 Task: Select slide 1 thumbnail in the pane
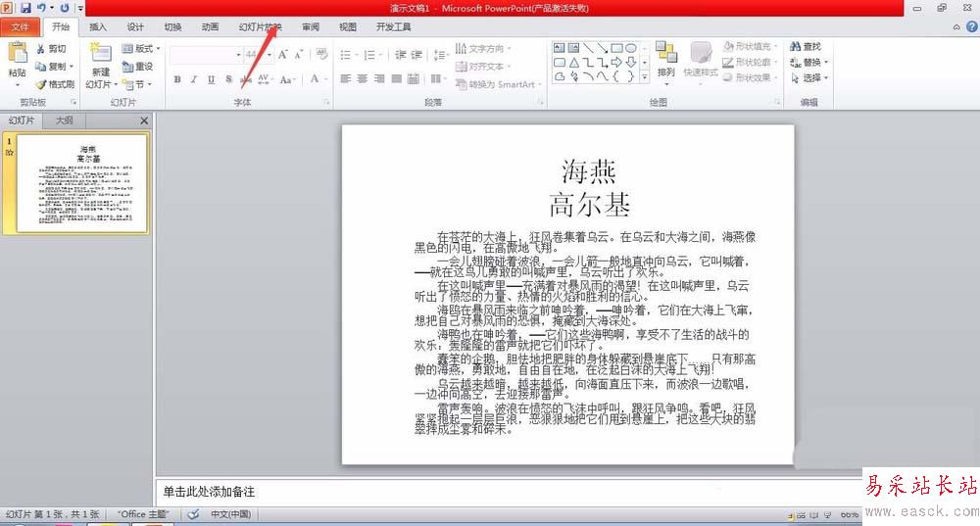(82, 183)
